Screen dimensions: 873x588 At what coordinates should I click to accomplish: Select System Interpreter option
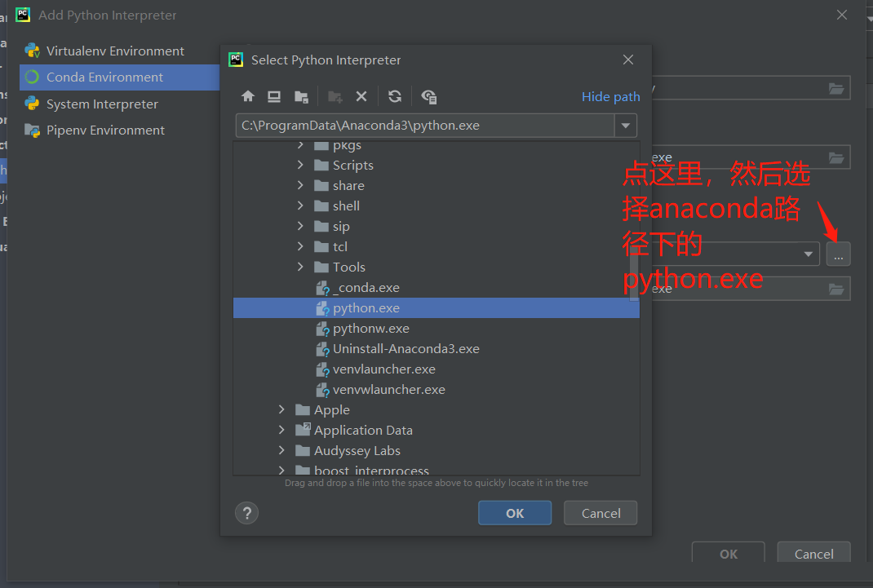102,104
